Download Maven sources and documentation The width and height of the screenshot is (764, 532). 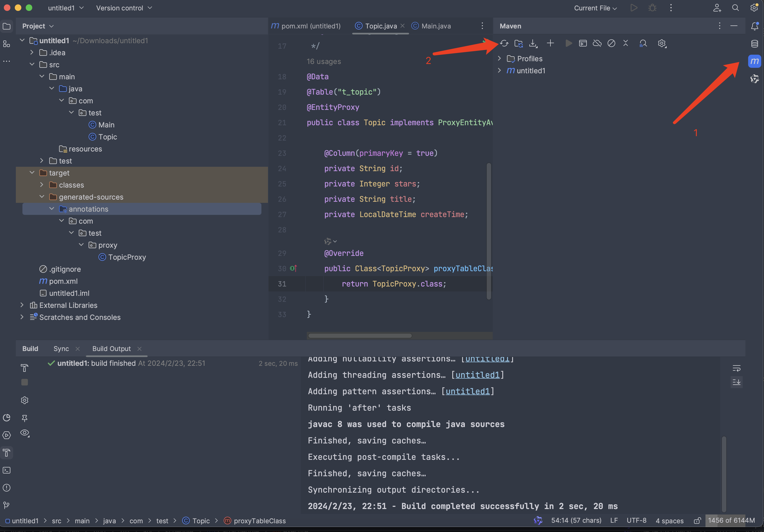pos(533,43)
